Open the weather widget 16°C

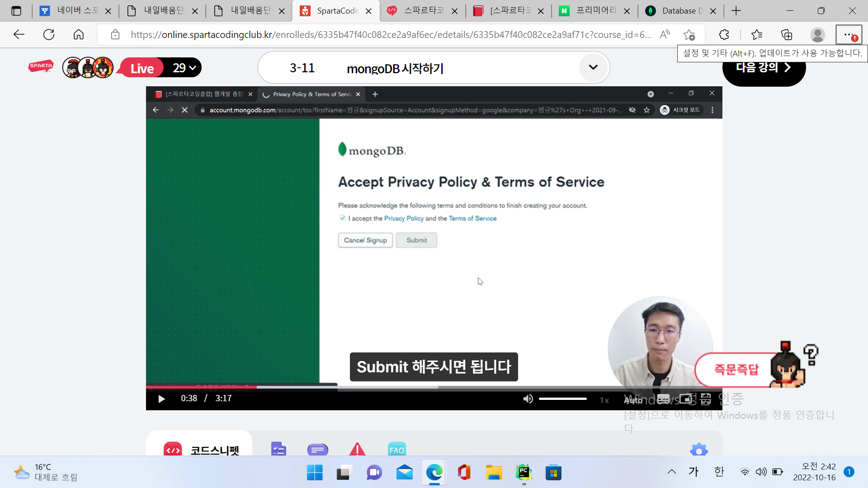point(45,472)
